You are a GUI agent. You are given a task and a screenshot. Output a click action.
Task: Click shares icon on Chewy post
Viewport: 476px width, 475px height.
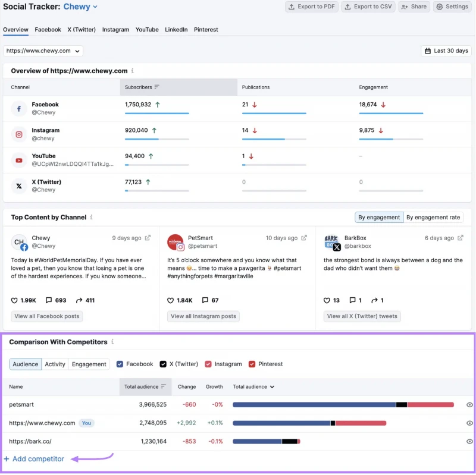[79, 300]
